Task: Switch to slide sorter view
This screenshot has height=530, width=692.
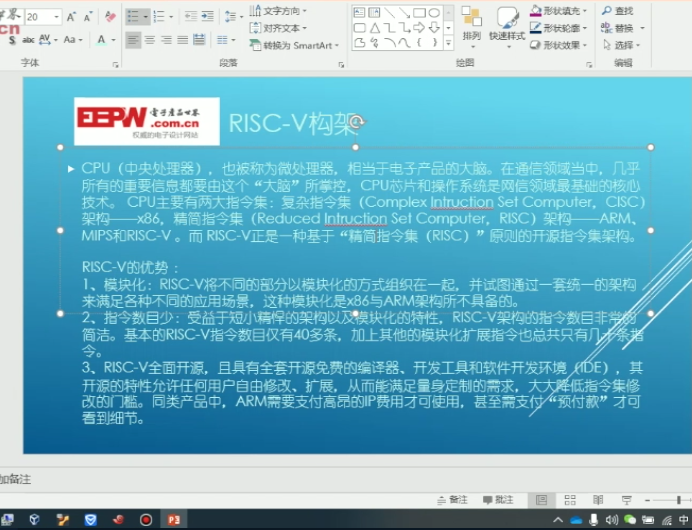Action: tap(570, 500)
